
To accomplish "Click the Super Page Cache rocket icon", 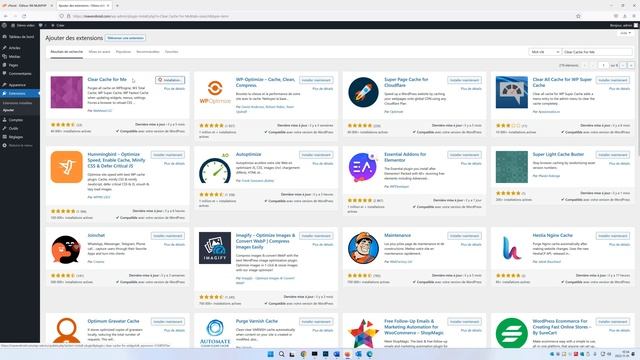I will (x=363, y=92).
